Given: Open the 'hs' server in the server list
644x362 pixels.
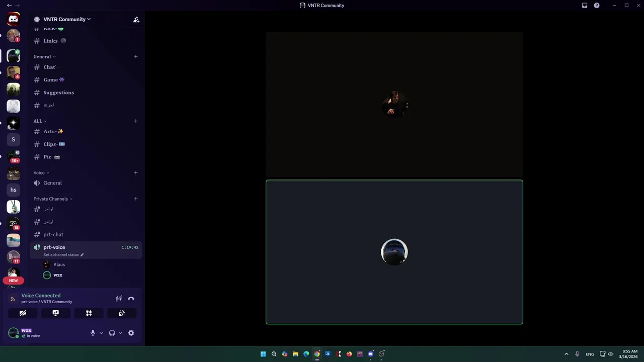Looking at the screenshot, I should pyautogui.click(x=14, y=190).
